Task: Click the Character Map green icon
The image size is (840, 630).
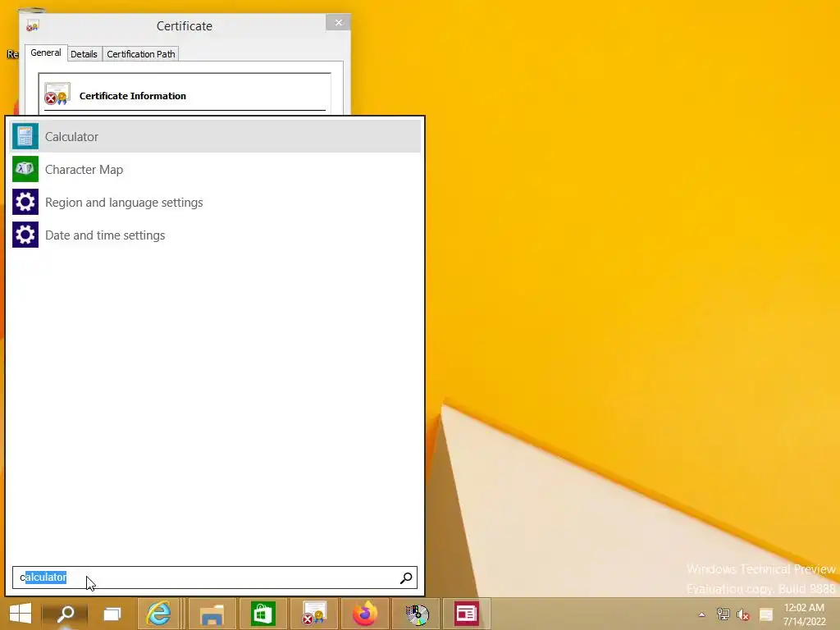Action: point(25,169)
